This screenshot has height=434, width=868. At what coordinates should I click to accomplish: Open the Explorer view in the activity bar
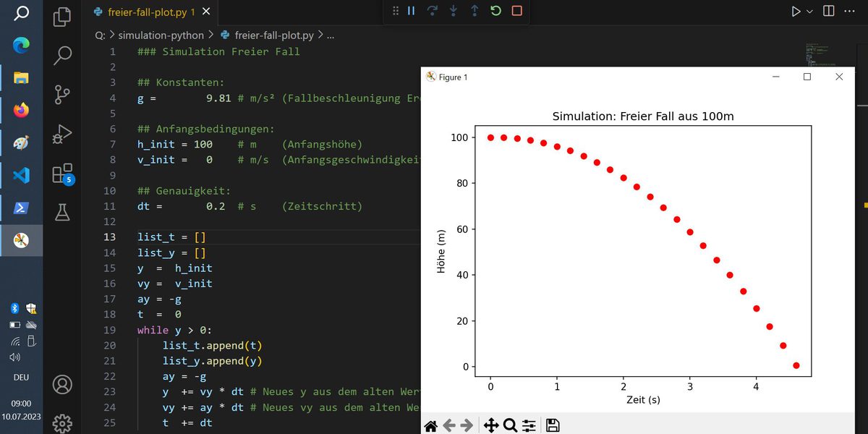pos(63,16)
